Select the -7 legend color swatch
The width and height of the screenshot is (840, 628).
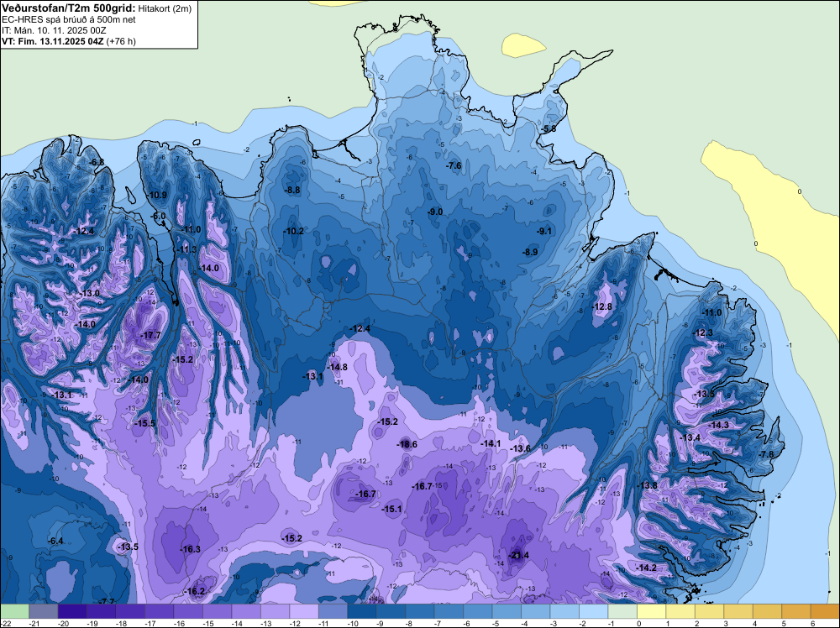point(449,611)
